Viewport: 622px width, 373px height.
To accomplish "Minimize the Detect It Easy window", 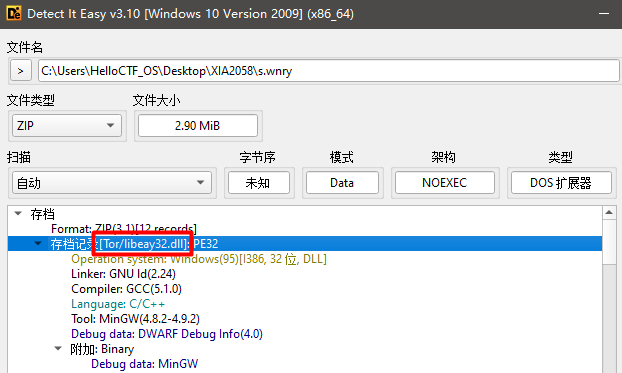I will tap(604, 13).
